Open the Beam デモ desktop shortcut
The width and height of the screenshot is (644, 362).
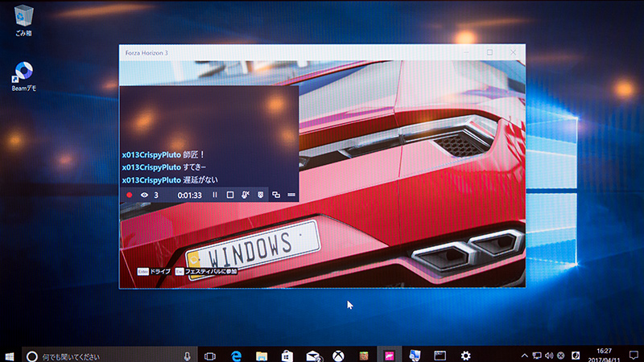point(24,76)
